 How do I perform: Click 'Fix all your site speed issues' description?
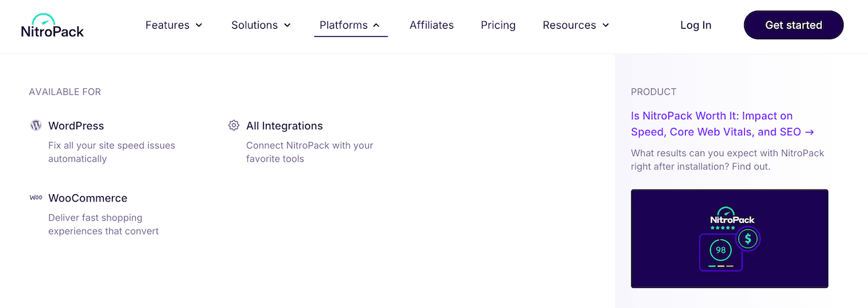tap(112, 152)
